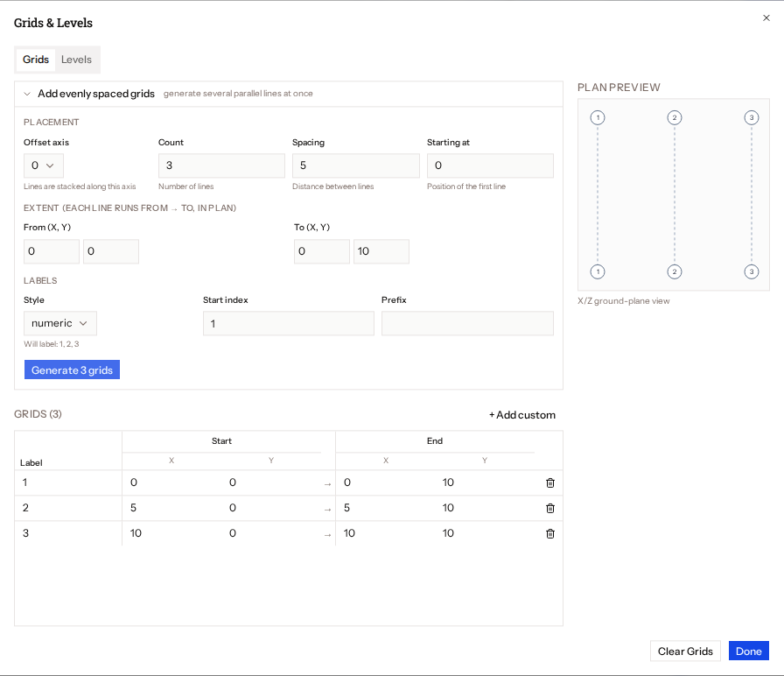Click Start Y value 0 in row 2
The width and height of the screenshot is (784, 676).
233,508
